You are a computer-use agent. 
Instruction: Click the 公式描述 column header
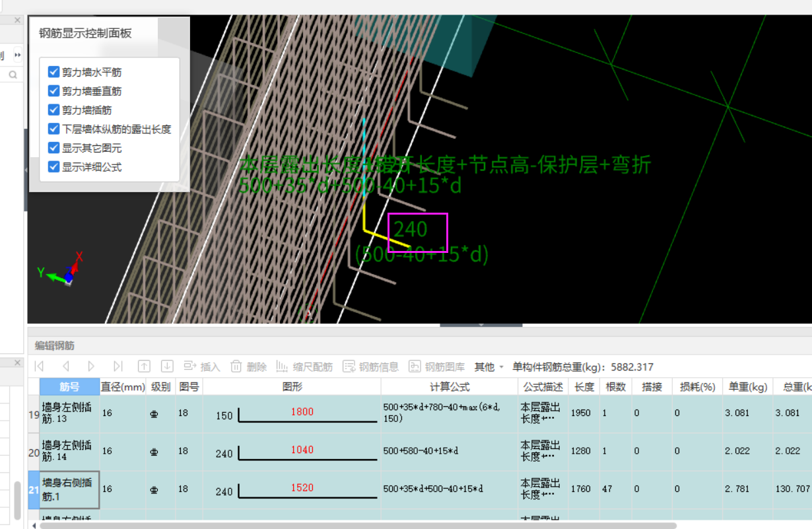click(543, 386)
